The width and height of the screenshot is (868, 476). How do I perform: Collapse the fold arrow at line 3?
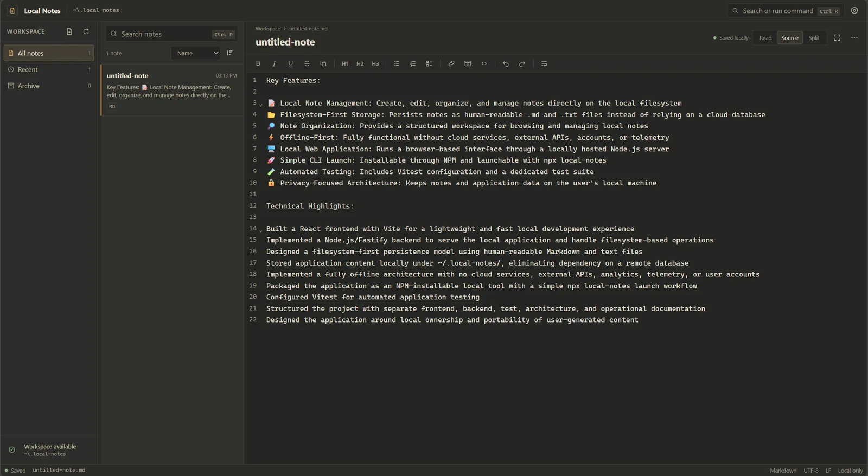pos(261,104)
